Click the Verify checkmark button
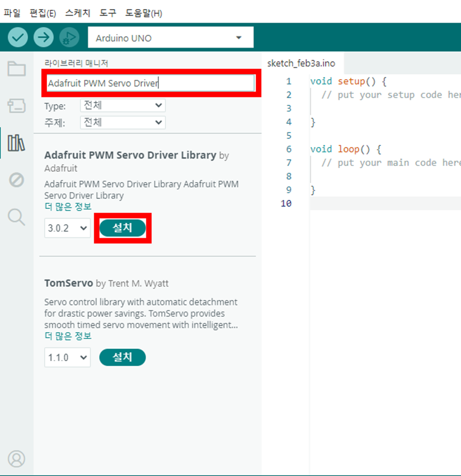 18,38
